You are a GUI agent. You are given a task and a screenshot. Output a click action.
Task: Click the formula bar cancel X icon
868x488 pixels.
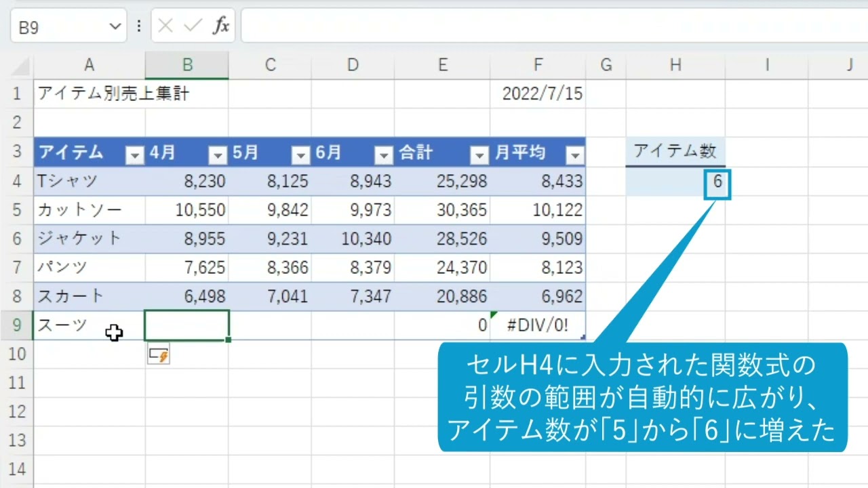165,26
